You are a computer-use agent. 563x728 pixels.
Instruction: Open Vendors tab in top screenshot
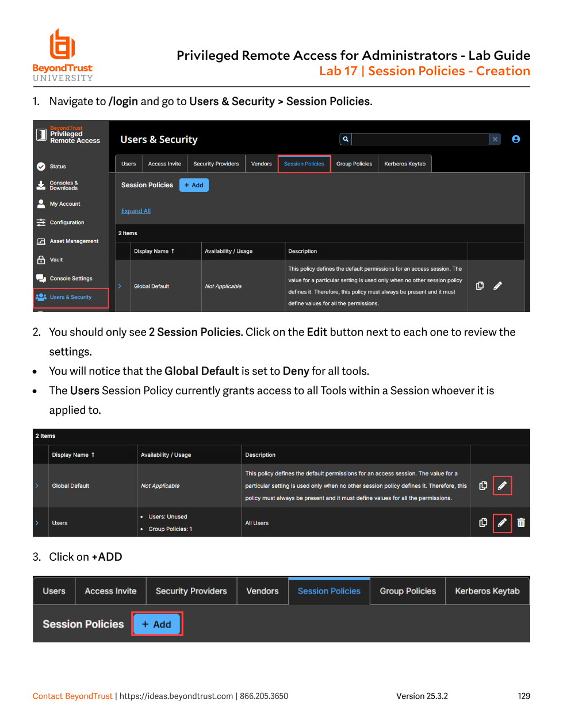click(x=262, y=164)
